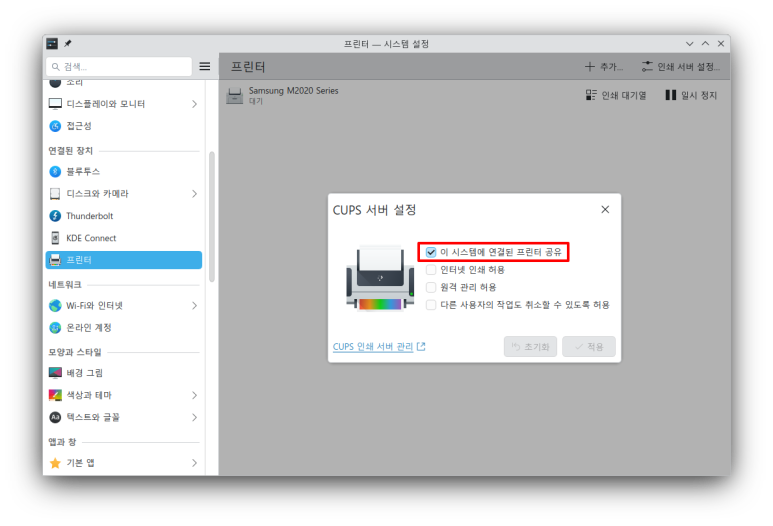Click the 초기화 reset button
The height and width of the screenshot is (526, 773).
(x=530, y=347)
